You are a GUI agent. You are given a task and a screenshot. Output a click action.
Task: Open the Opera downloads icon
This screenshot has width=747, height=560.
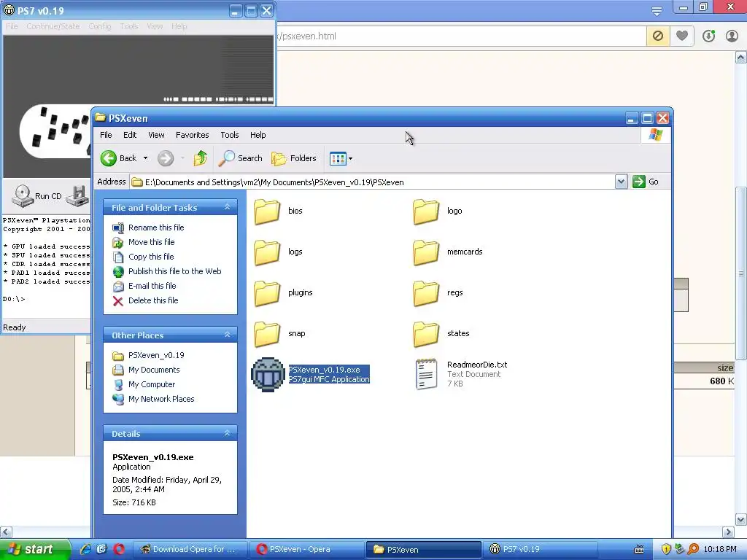coord(708,36)
